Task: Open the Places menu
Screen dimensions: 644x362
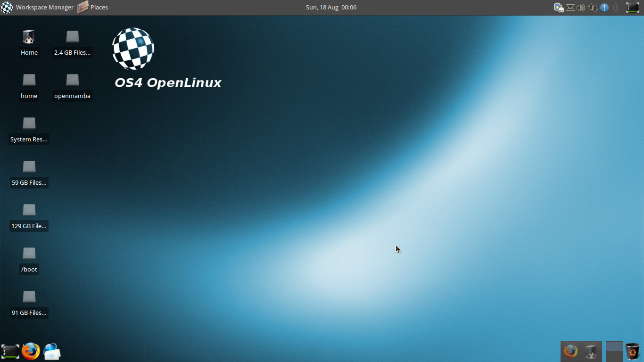Action: (93, 8)
